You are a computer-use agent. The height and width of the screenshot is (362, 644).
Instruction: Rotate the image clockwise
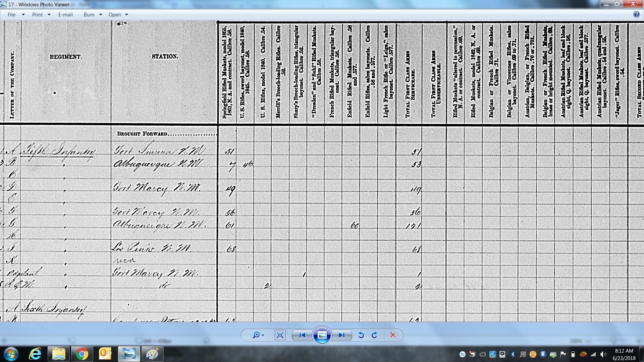374,335
